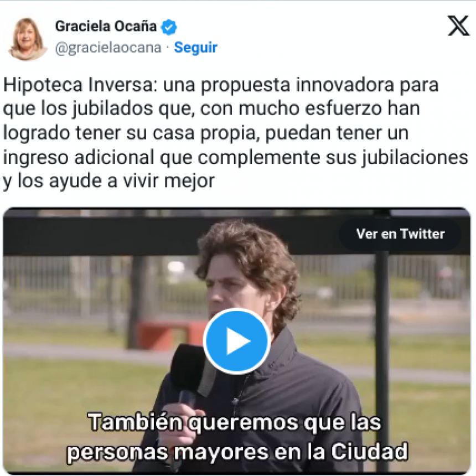This screenshot has height=476, width=476.
Task: Click the tweet's last line 'y los ayude a vivir mejor'
Action: click(x=109, y=180)
